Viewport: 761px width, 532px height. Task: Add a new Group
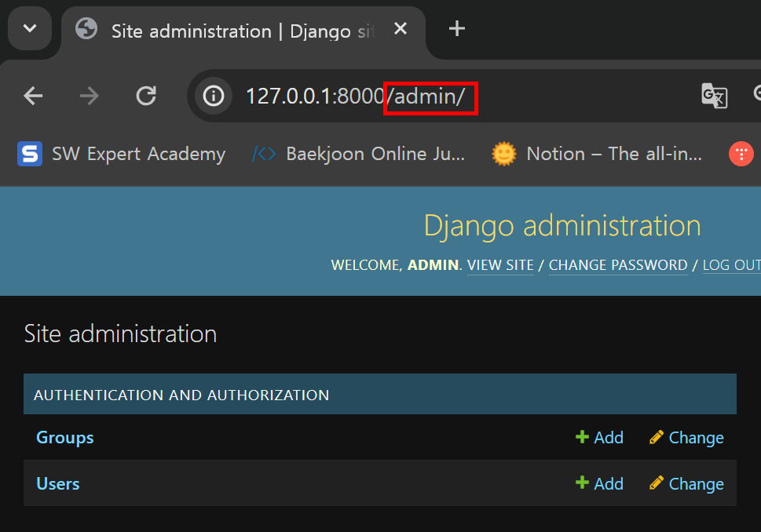[599, 437]
